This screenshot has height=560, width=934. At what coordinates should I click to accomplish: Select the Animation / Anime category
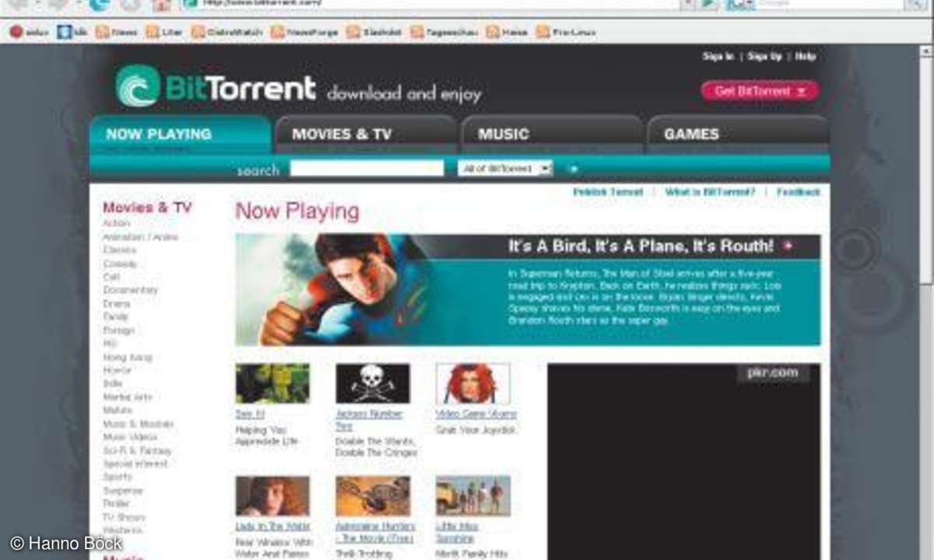point(140,236)
